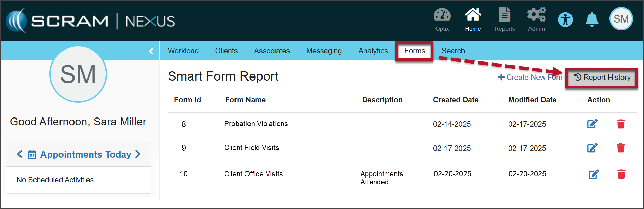Go to previous appointments day

(x=20, y=154)
